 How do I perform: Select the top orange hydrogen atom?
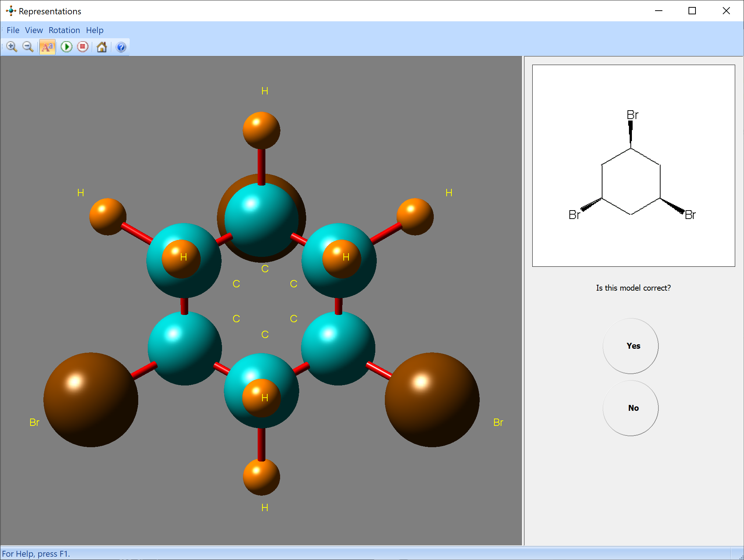tap(261, 130)
